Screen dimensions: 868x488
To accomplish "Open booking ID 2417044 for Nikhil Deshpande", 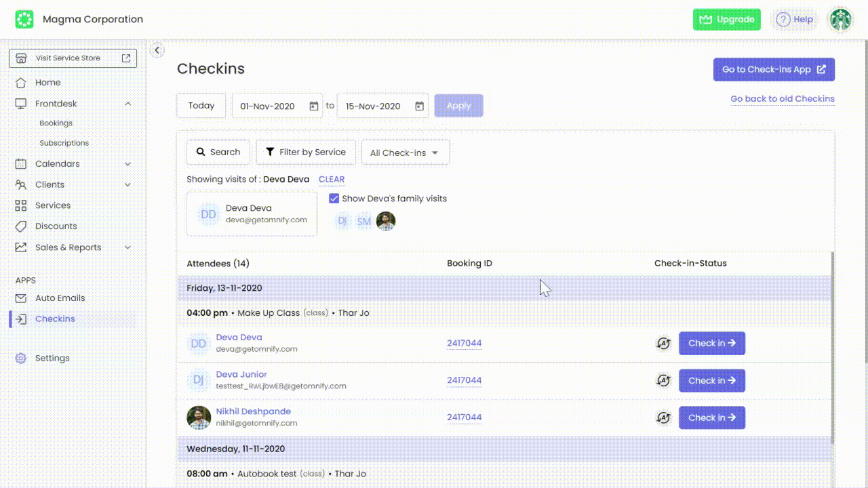I will click(x=465, y=418).
